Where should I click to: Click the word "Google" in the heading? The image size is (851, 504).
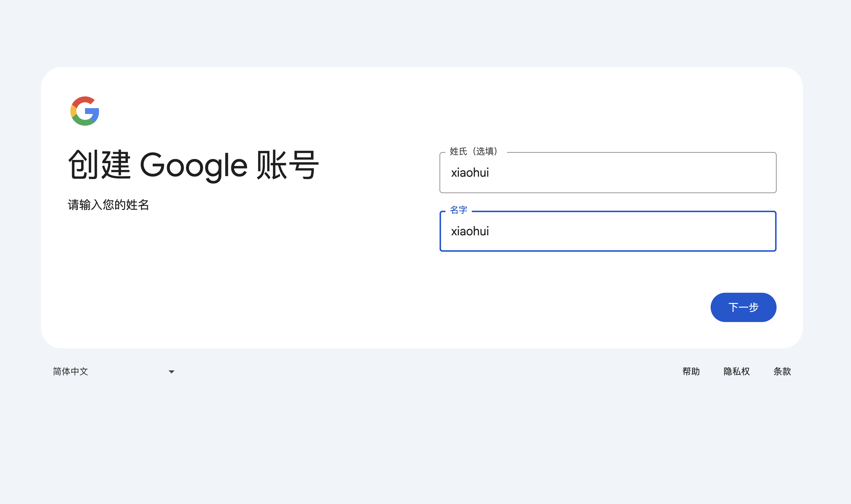tap(194, 166)
